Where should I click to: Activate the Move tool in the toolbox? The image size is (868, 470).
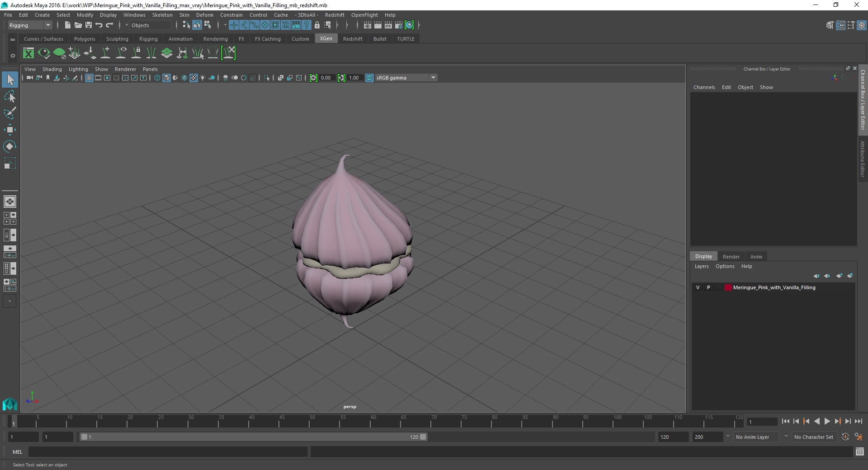9,130
